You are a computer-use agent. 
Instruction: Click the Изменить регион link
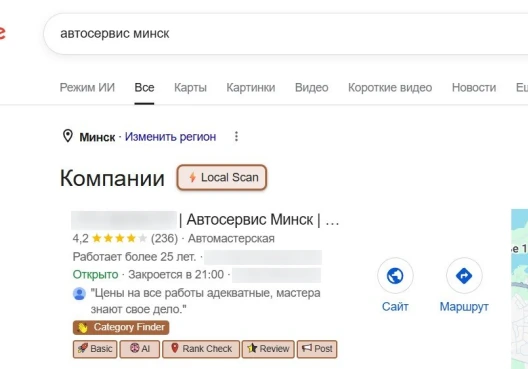click(170, 137)
